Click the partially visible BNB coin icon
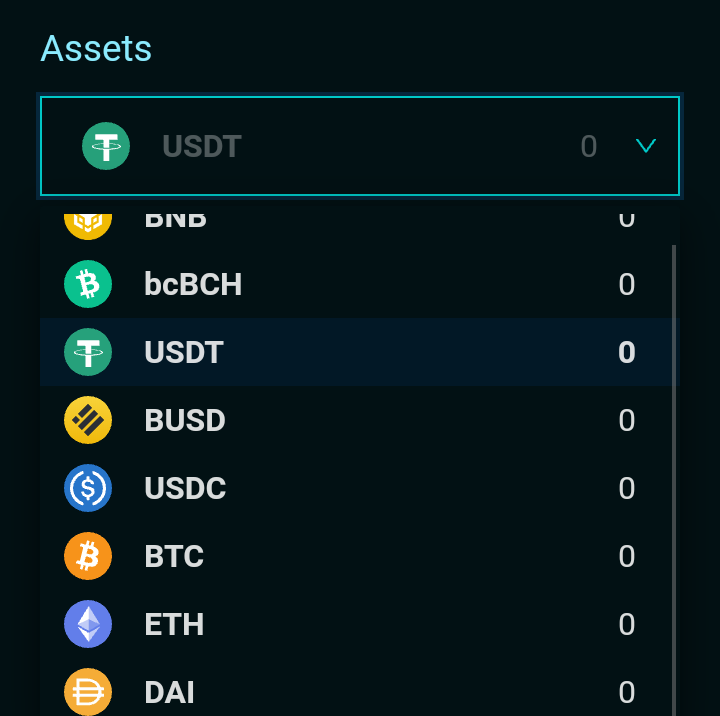The image size is (720, 716). point(88,227)
